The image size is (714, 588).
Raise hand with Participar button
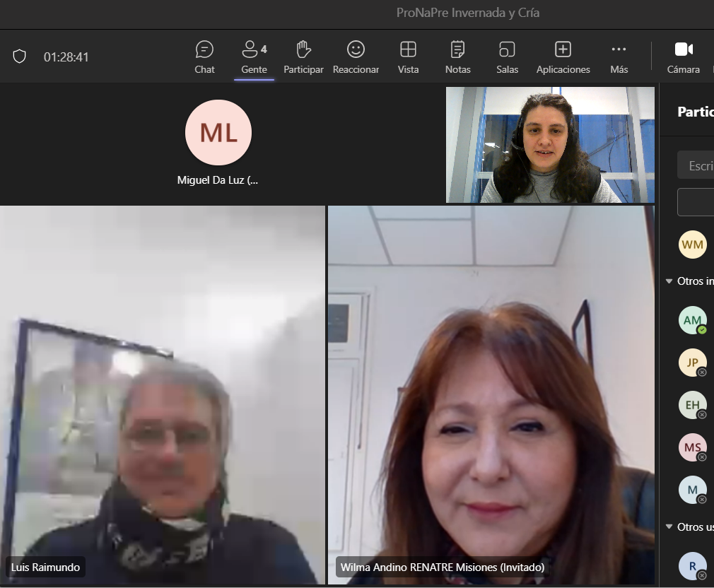click(x=303, y=57)
